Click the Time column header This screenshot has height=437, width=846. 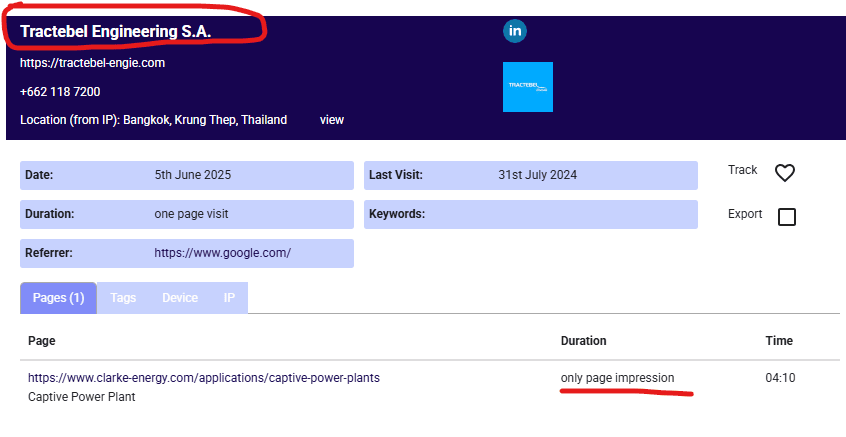pos(779,340)
